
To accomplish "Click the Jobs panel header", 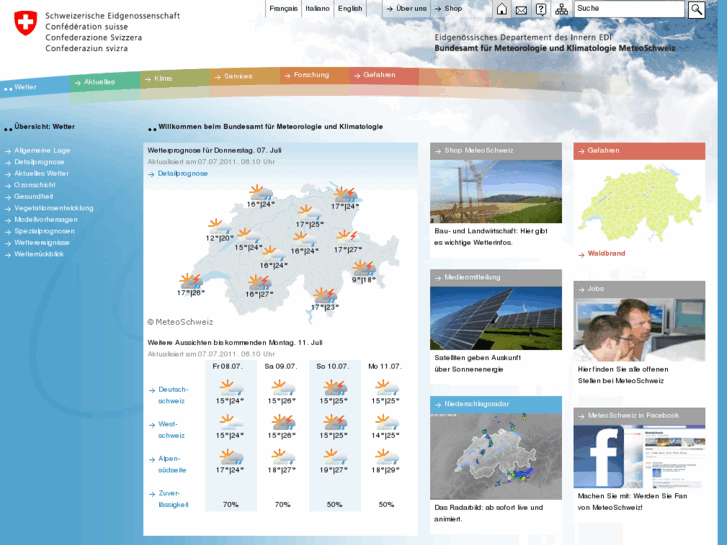I will (639, 289).
